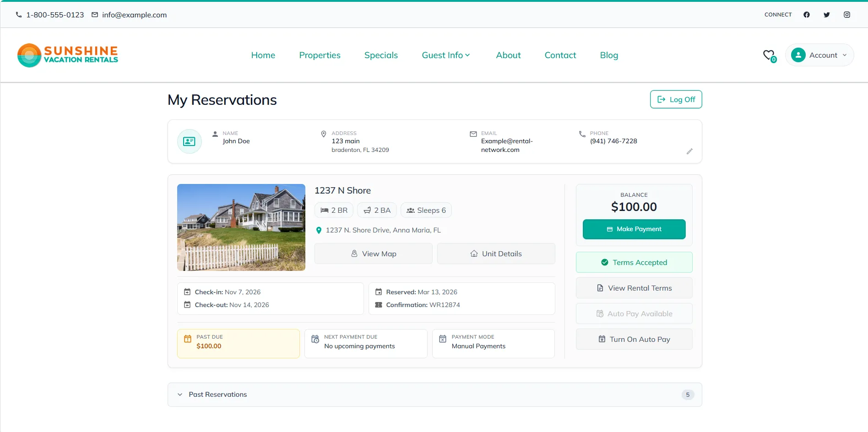Open the favorites heart icon
Image resolution: width=868 pixels, height=432 pixels.
[x=770, y=55]
